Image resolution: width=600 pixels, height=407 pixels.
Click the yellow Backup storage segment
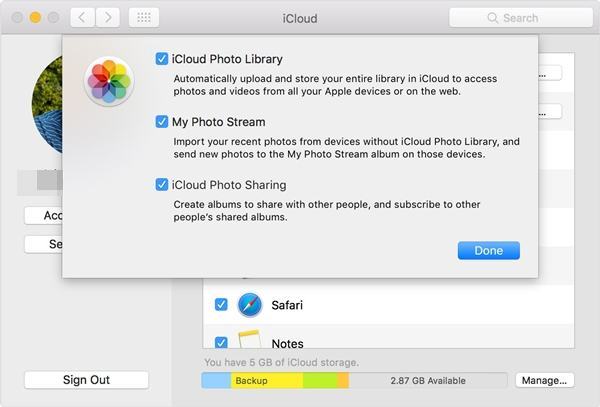(x=266, y=381)
